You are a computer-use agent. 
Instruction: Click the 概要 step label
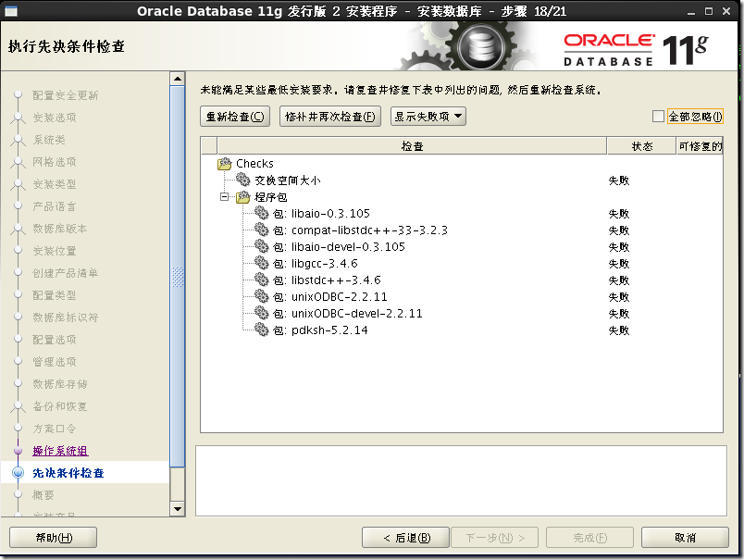click(43, 495)
